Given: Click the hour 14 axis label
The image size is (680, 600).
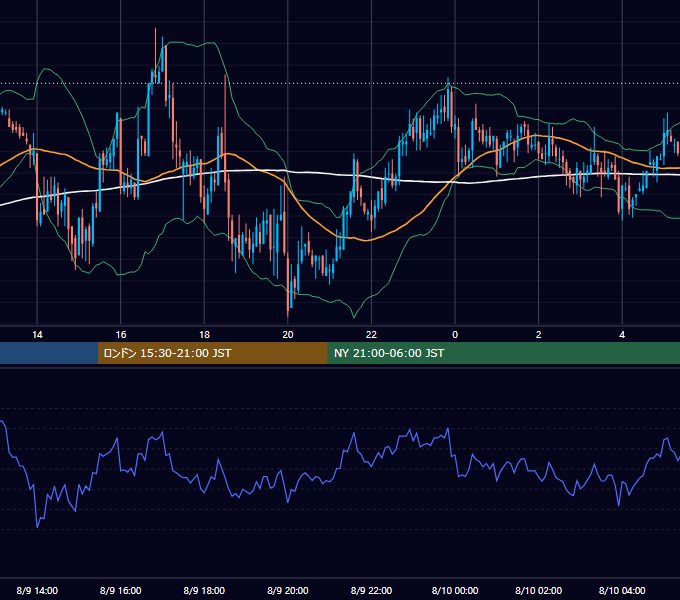Looking at the screenshot, I should pos(37,335).
